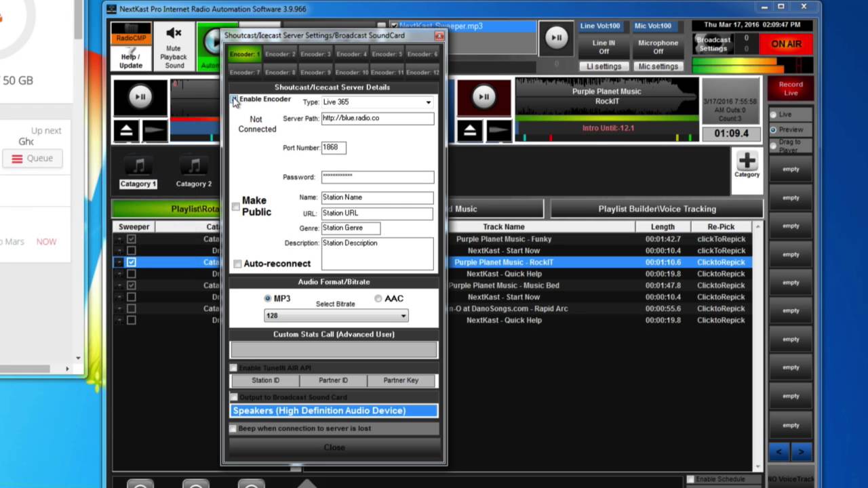Enable TuneIn AIR API checkbox

(234, 368)
